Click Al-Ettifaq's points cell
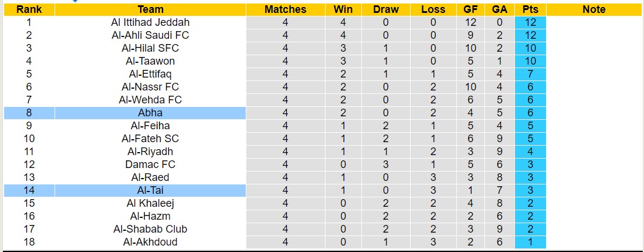This screenshot has height=252, width=644. [530, 74]
